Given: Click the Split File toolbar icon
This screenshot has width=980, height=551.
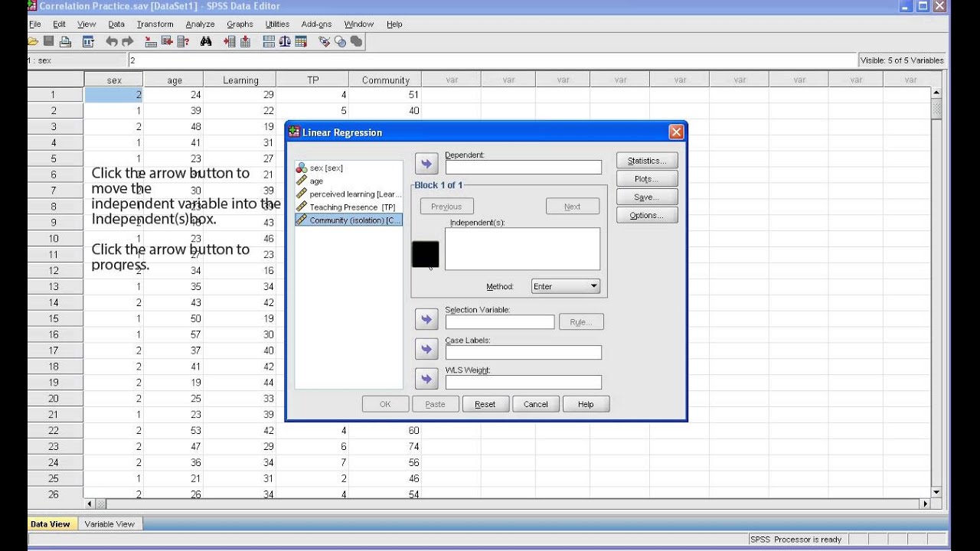Looking at the screenshot, I should 269,41.
